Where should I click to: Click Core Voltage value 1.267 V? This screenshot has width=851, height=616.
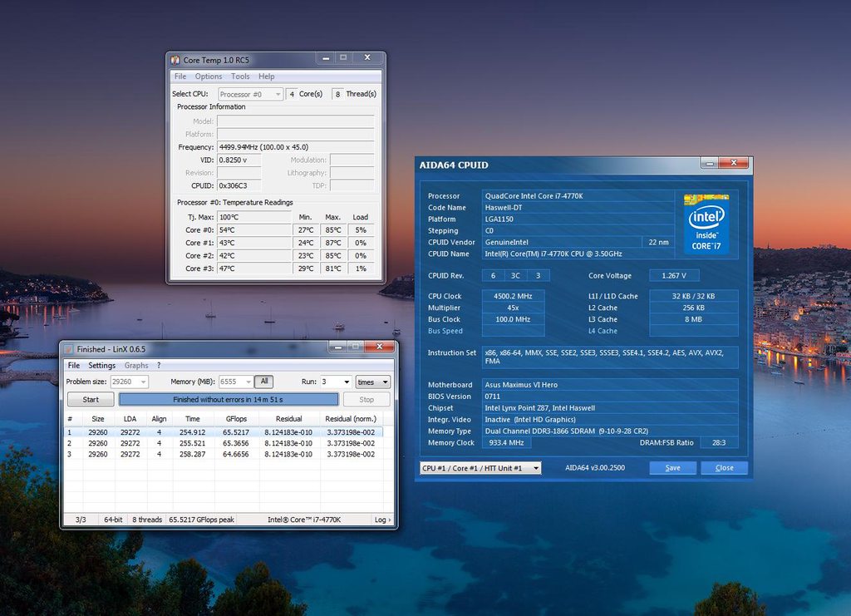[674, 276]
